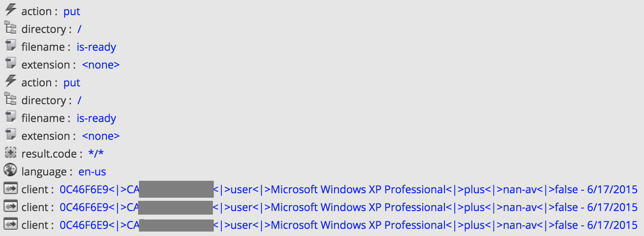Select the first 'is-ready' filename link
The image size is (644, 236).
coord(96,47)
